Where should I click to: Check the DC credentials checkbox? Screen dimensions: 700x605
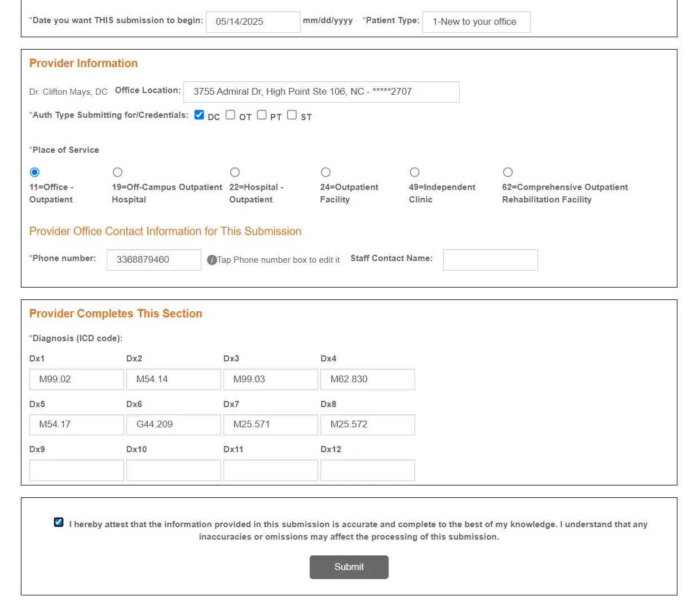[x=199, y=114]
